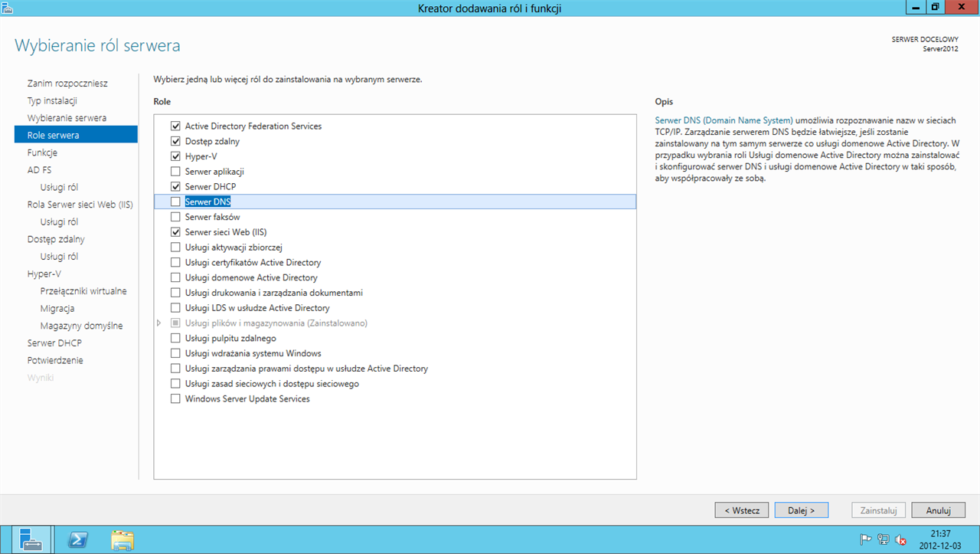
Task: Uncheck the Hyper-V role checkbox
Action: coord(175,156)
